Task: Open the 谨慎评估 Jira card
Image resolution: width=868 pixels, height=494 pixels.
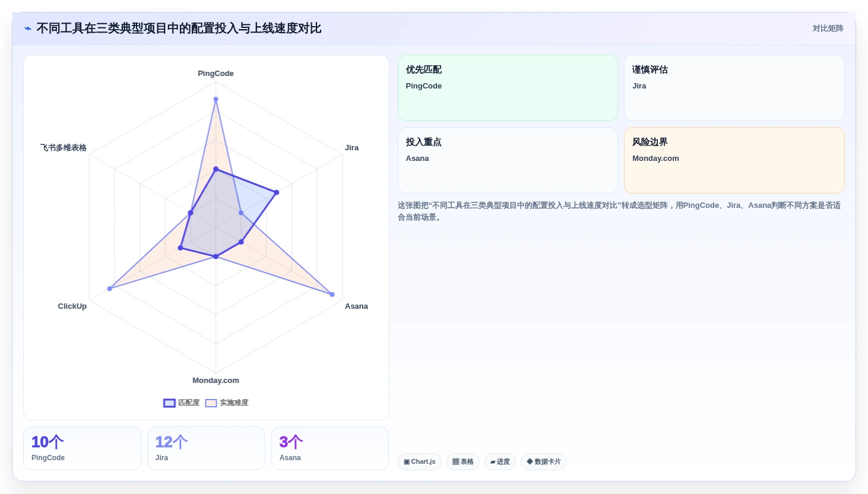Action: pyautogui.click(x=734, y=88)
